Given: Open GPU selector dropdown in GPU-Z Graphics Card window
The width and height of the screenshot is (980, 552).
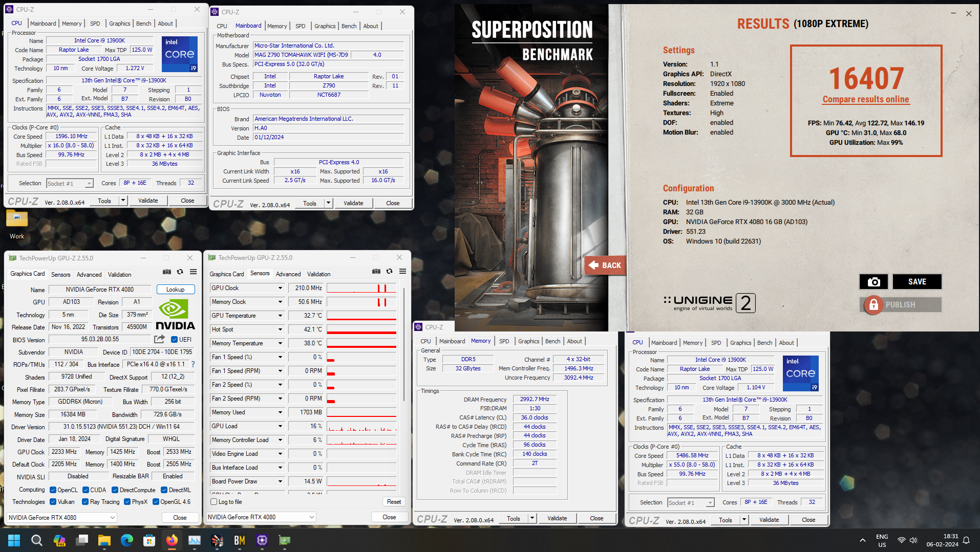Looking at the screenshot, I should click(62, 517).
